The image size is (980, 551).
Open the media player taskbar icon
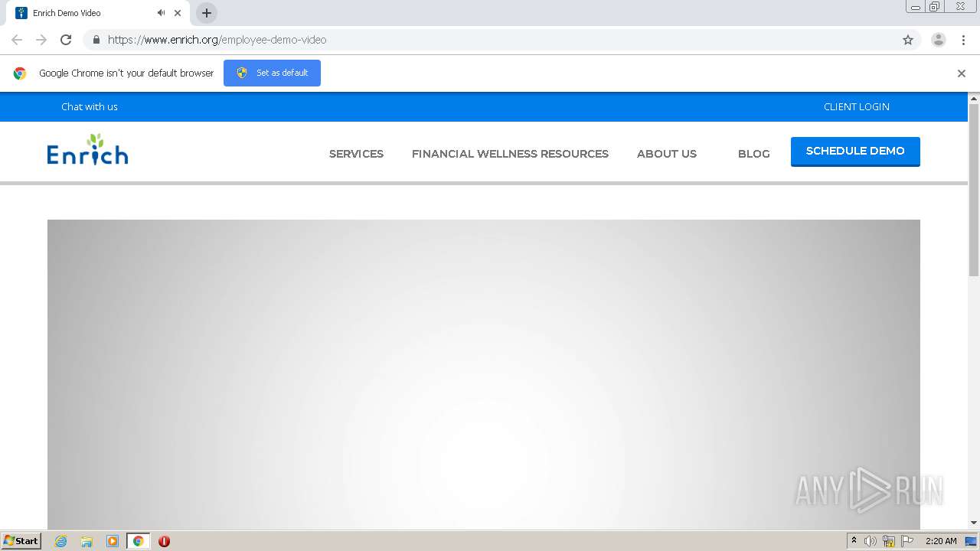point(113,541)
